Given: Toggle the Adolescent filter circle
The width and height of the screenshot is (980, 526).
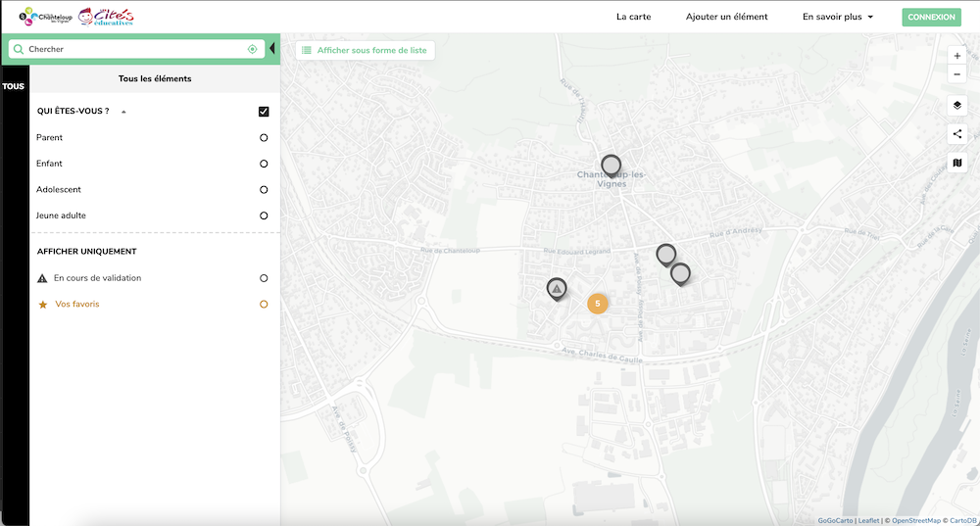Looking at the screenshot, I should (264, 190).
